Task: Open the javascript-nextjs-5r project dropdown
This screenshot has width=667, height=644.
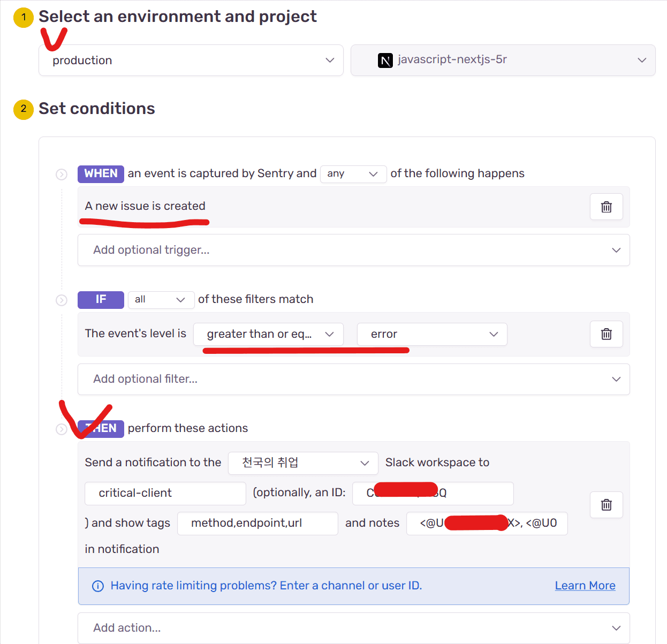Action: click(x=503, y=60)
